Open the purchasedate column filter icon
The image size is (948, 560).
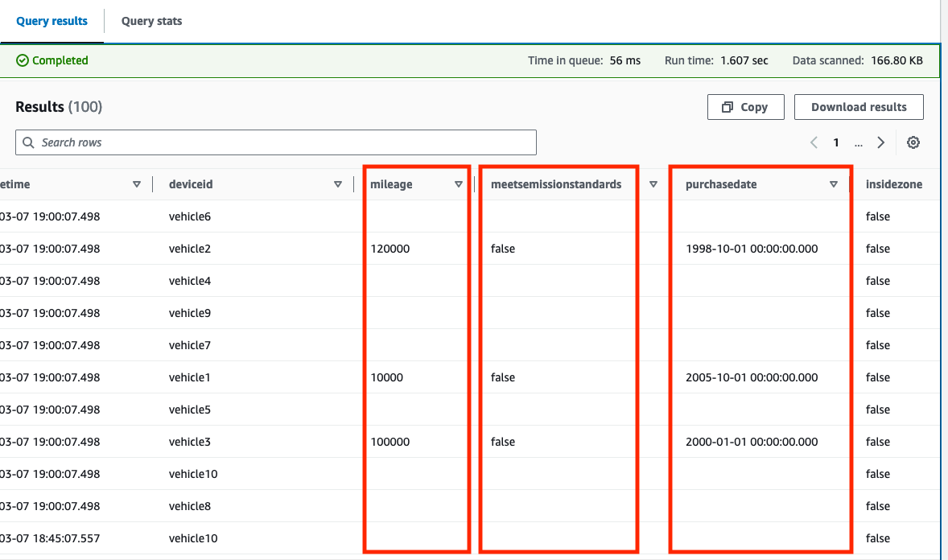pos(834,183)
